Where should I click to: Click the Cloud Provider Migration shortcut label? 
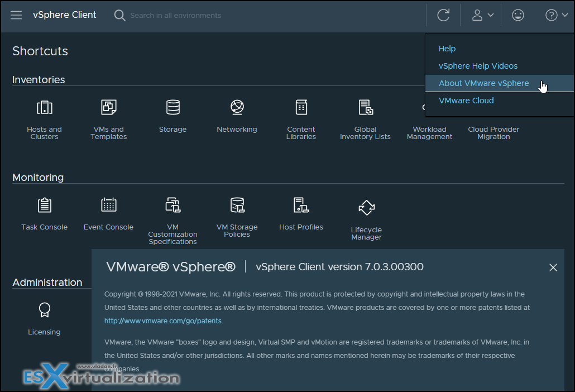pos(493,133)
